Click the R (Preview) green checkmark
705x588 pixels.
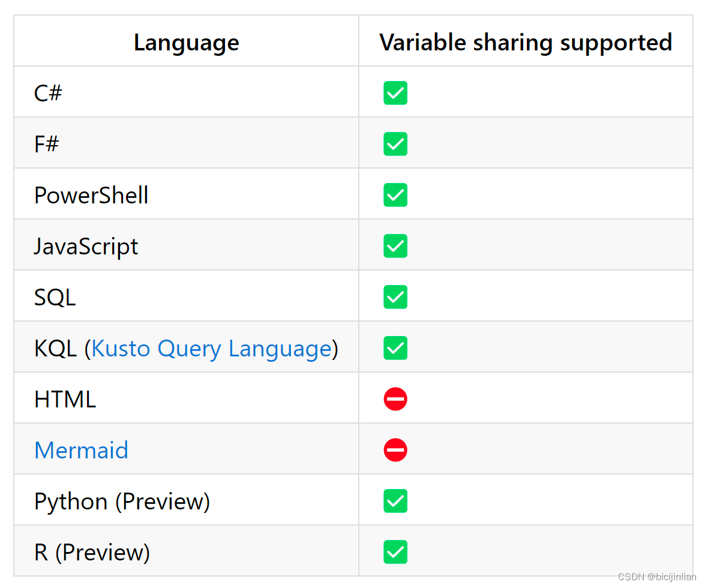click(x=395, y=552)
